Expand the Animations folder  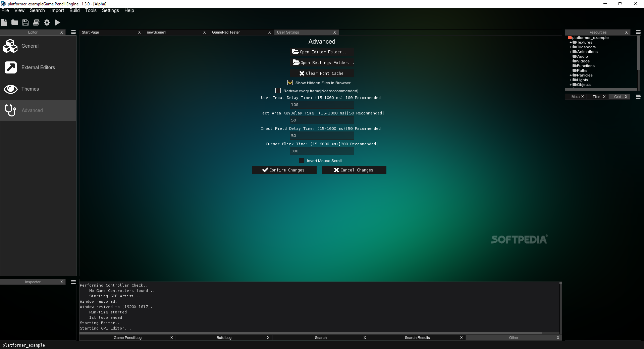tap(571, 52)
